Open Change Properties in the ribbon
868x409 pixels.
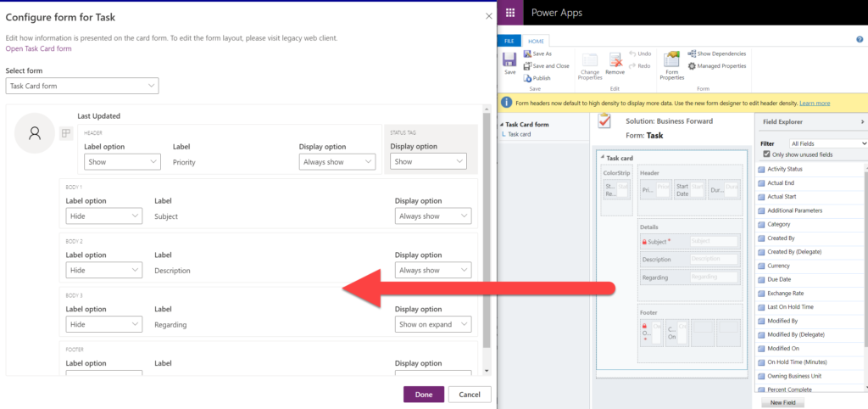click(x=590, y=66)
